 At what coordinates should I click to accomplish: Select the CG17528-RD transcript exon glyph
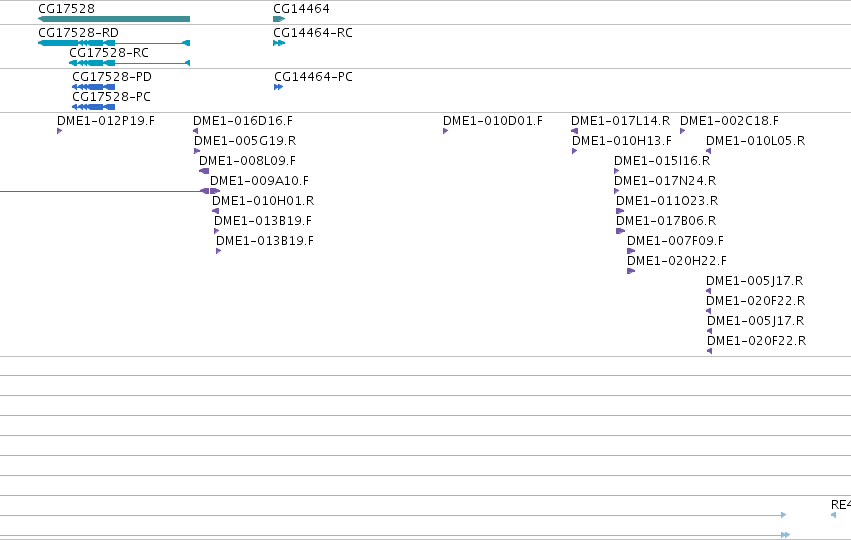pos(77,43)
